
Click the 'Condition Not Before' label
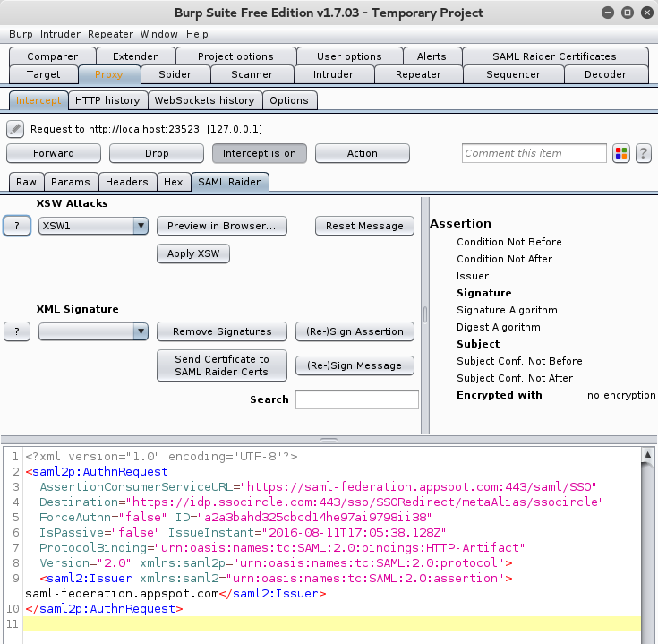pyautogui.click(x=509, y=242)
